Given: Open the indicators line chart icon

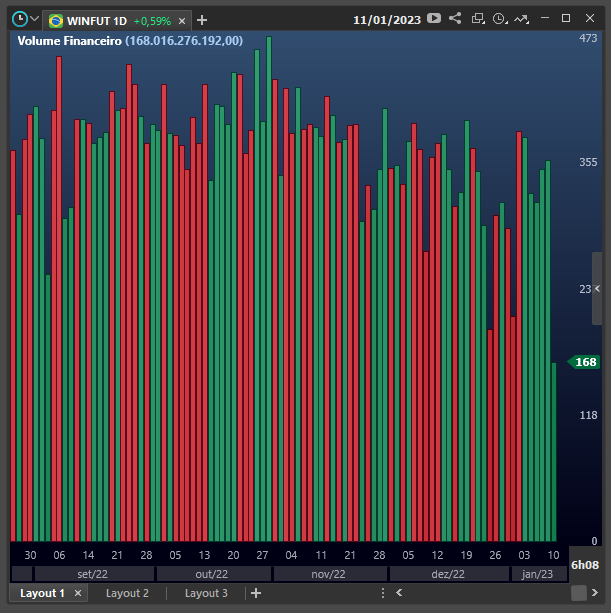Looking at the screenshot, I should [521, 18].
